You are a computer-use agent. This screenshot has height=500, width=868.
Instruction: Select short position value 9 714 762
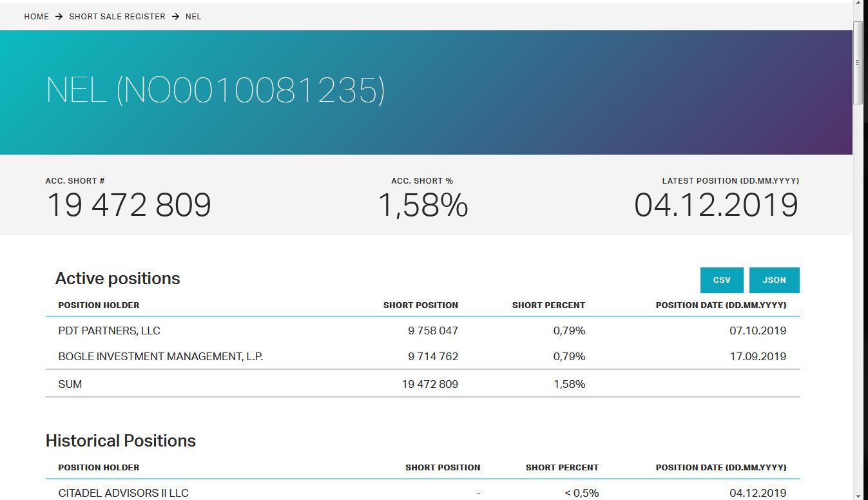click(433, 357)
